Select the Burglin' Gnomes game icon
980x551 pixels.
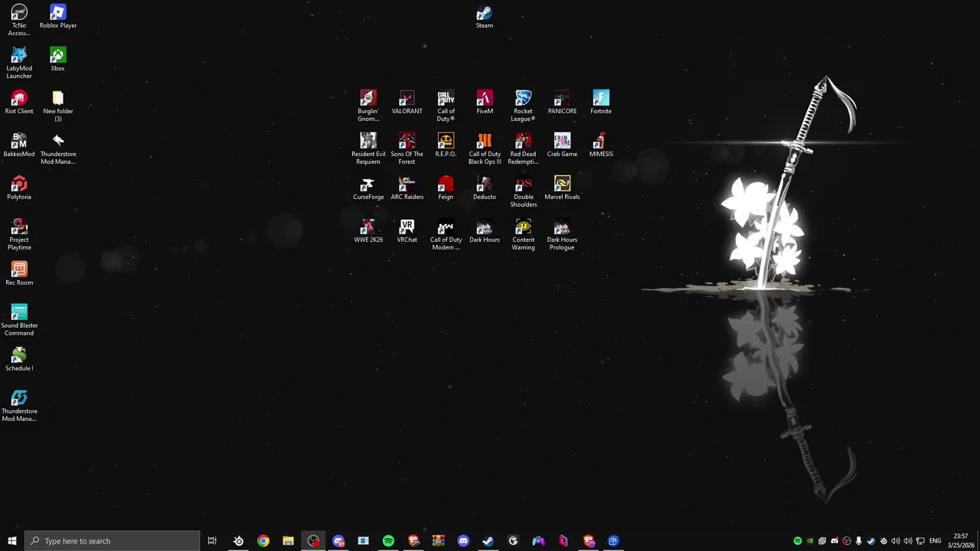(368, 106)
